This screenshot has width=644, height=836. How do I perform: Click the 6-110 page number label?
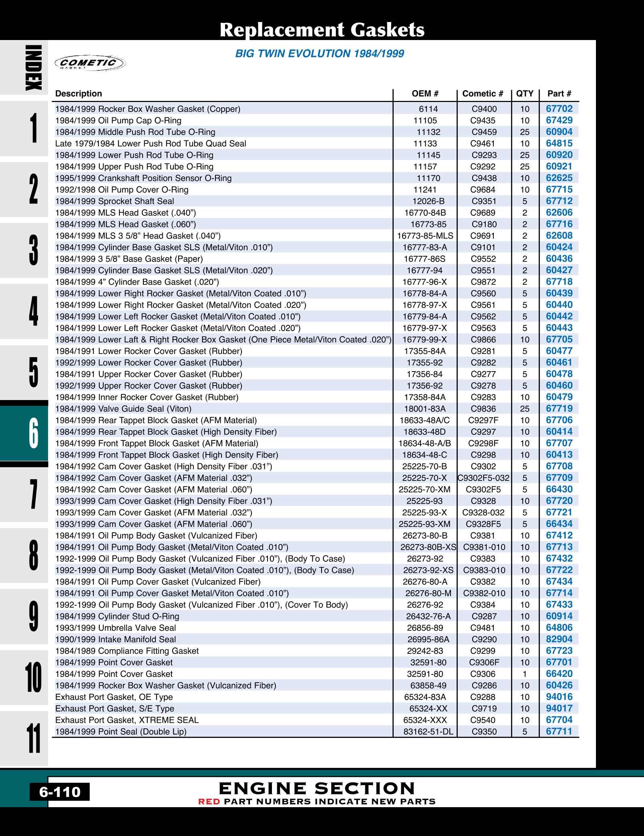click(60, 792)
